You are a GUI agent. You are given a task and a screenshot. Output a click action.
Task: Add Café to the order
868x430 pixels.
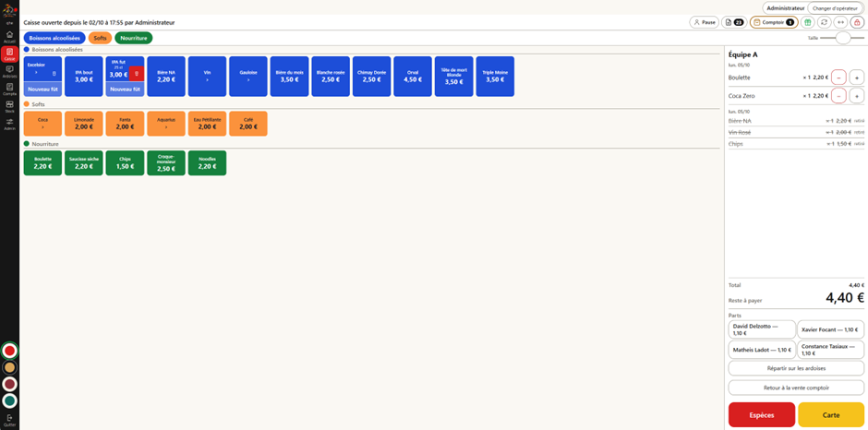point(248,124)
